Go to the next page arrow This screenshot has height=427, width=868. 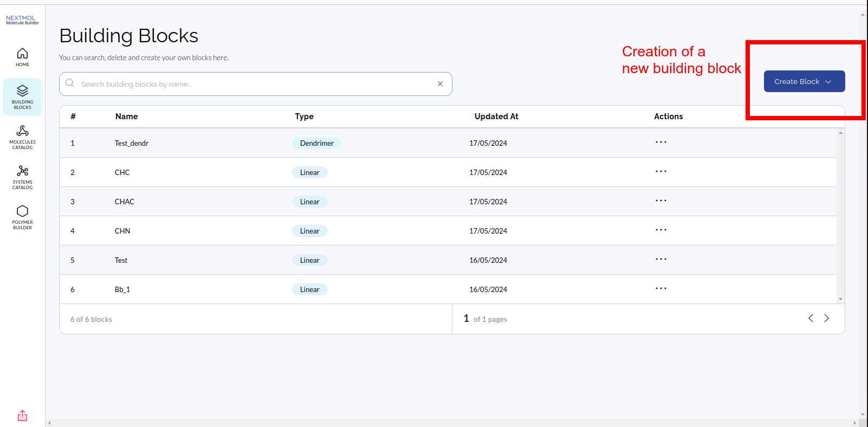coord(826,318)
